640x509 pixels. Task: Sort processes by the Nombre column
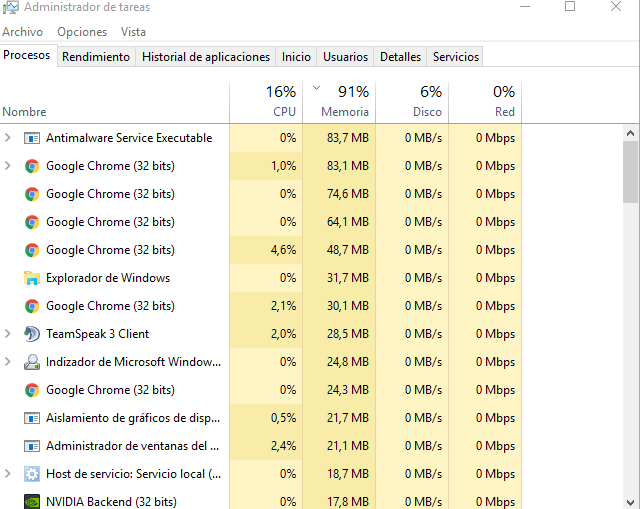pos(115,103)
